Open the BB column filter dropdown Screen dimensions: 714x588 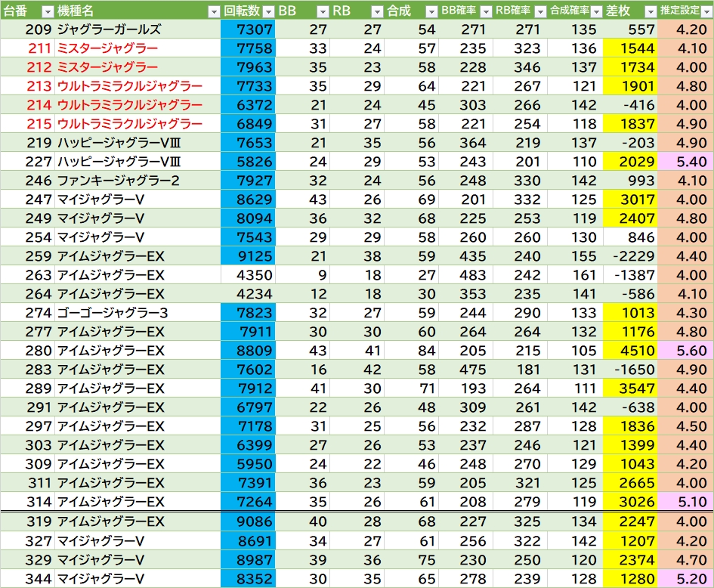coord(323,11)
